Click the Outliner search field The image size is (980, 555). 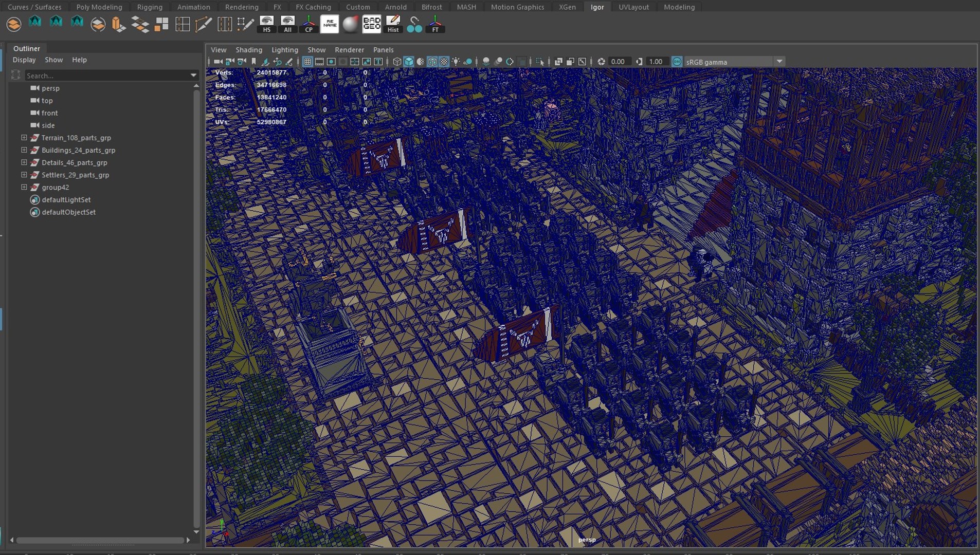(x=111, y=76)
